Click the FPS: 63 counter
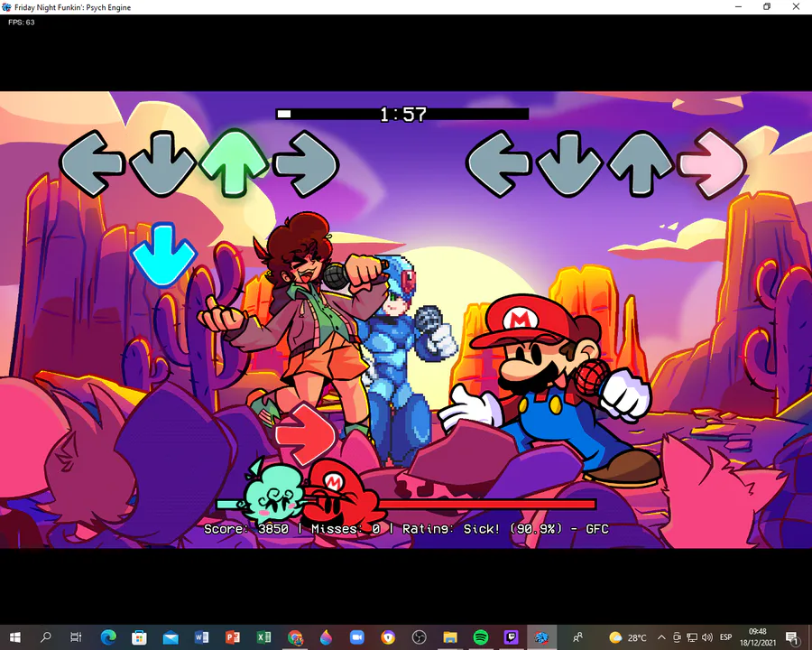 [x=22, y=23]
